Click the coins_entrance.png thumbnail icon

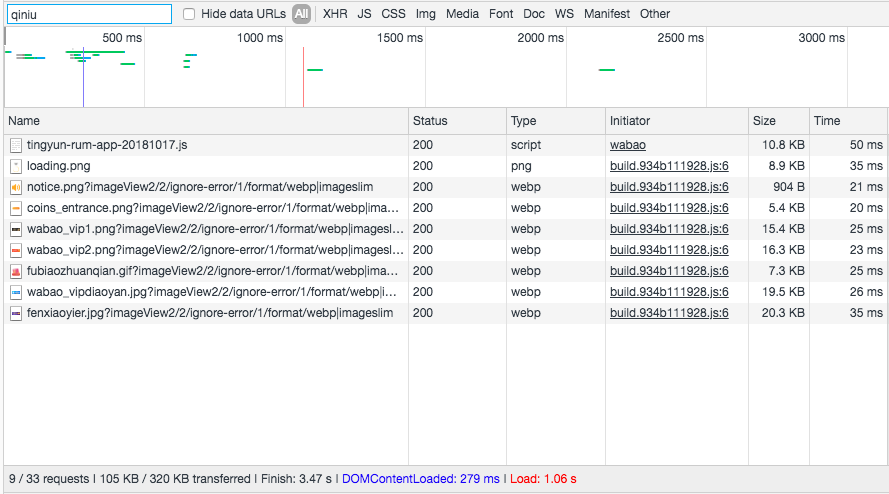(16, 208)
